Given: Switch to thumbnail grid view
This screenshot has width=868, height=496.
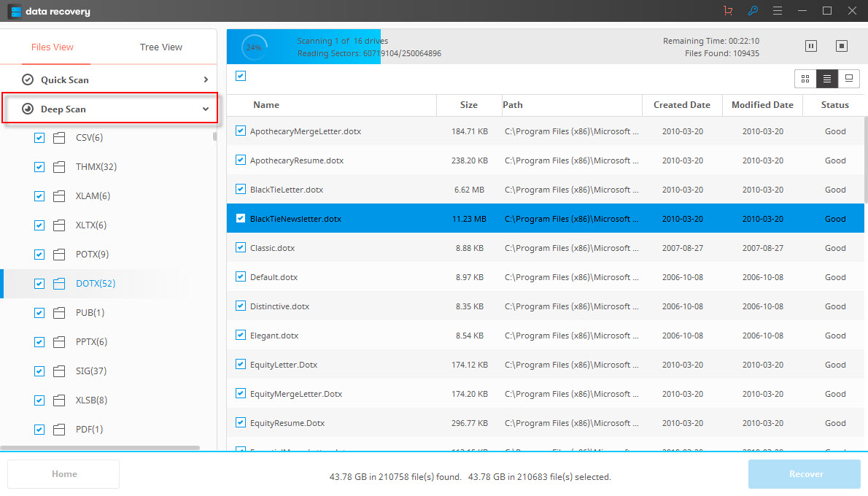Looking at the screenshot, I should point(805,79).
